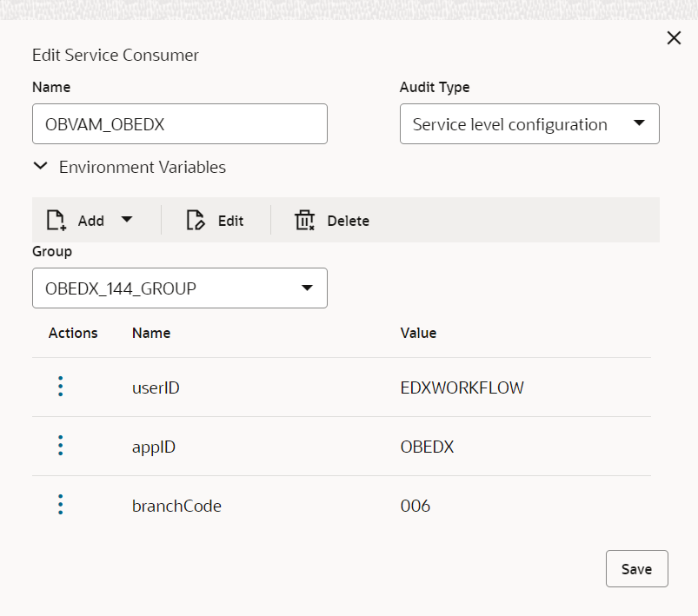Image resolution: width=698 pixels, height=616 pixels.
Task: Open actions menu for appID row
Action: [x=61, y=446]
